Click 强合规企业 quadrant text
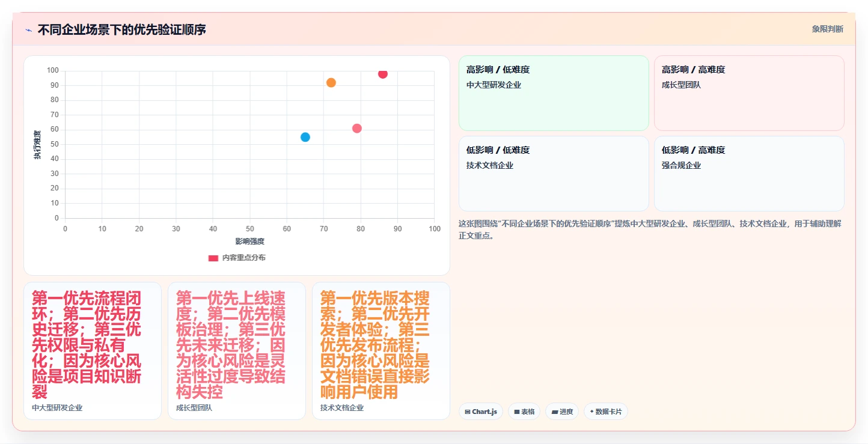 pos(681,165)
